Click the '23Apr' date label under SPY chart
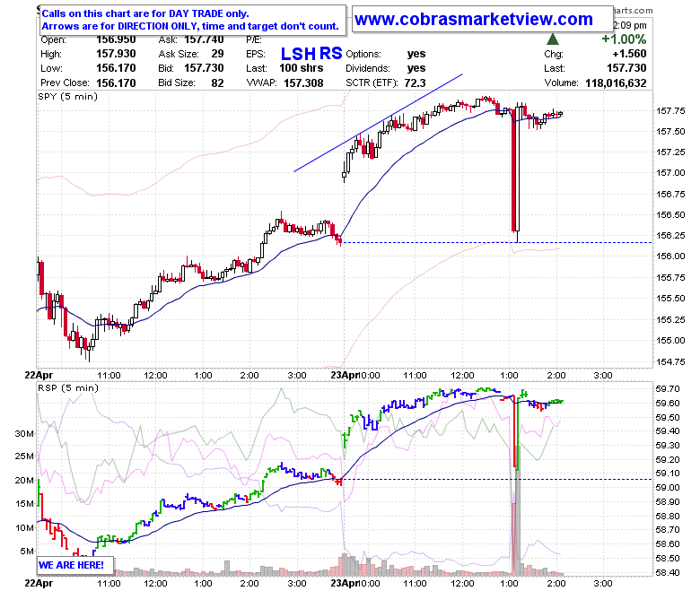 tap(345, 375)
